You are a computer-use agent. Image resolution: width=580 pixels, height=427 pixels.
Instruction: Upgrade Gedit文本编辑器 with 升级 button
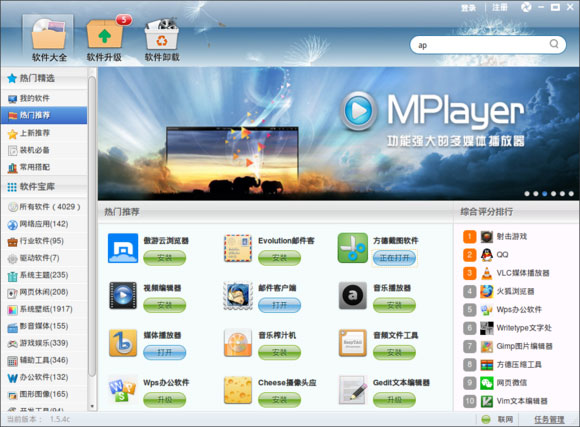(x=394, y=400)
